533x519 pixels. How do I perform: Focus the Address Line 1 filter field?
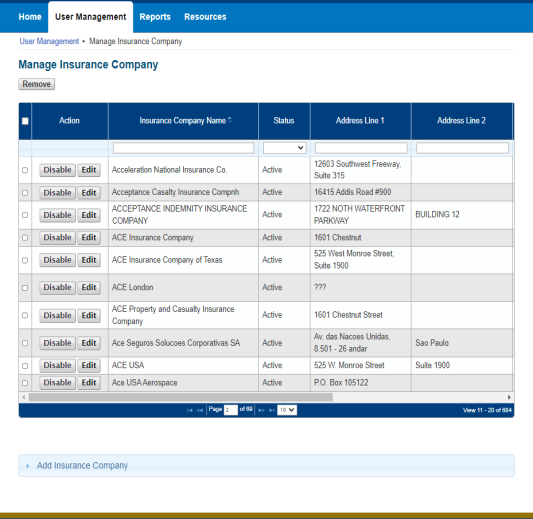coord(361,148)
